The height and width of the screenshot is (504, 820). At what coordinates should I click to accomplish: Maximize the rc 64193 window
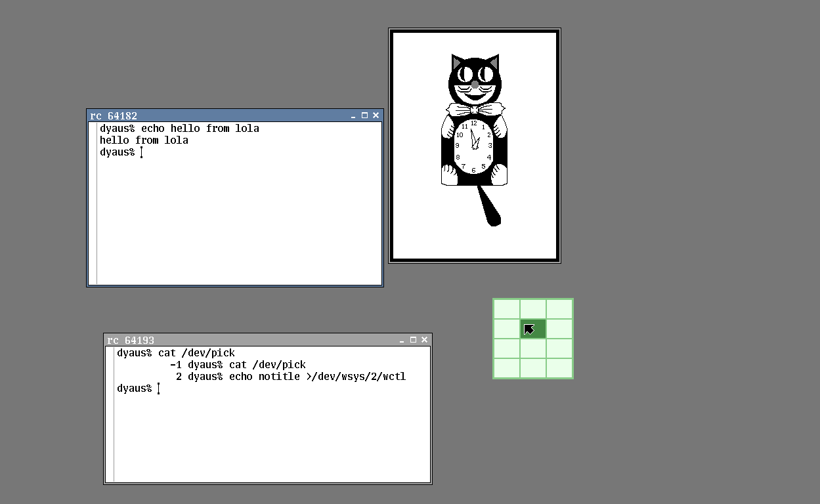413,340
